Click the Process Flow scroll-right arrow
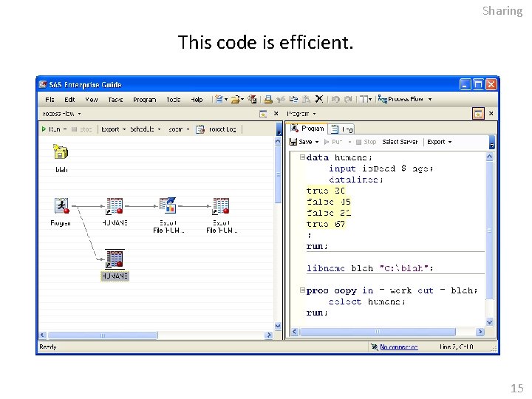This screenshot has height=399, width=532. click(x=269, y=335)
